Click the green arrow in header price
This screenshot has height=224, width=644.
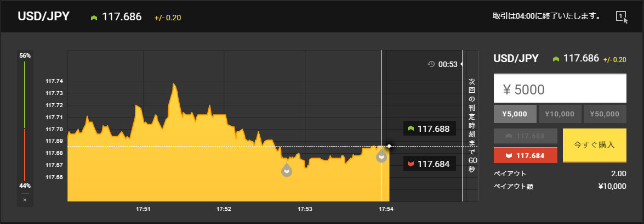[x=94, y=18]
